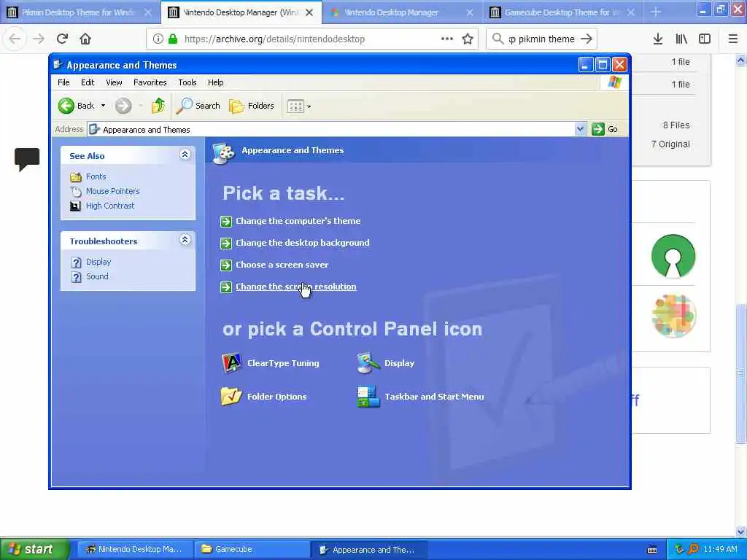Toggle the Folders pane button
Screen dimensions: 747x560
coord(252,106)
